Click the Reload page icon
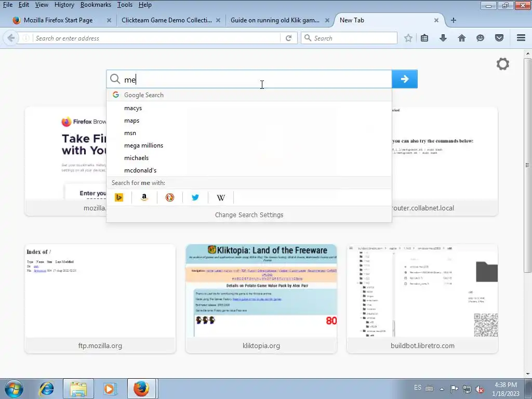 (289, 38)
